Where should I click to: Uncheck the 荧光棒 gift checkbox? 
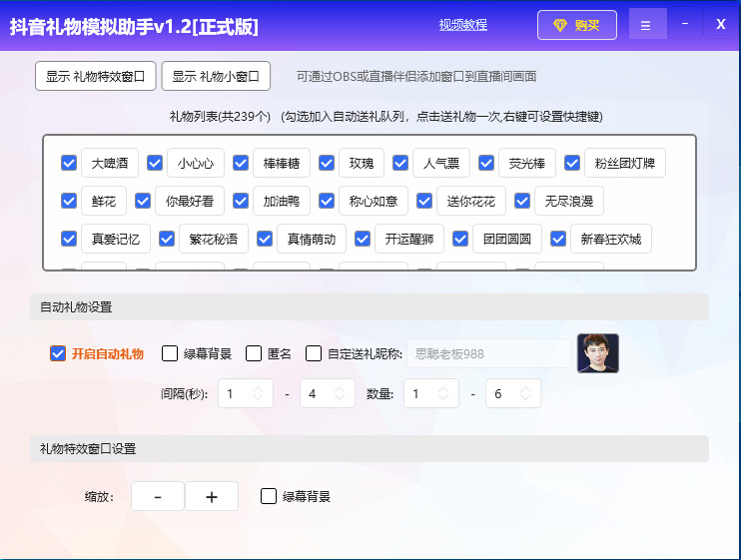(486, 163)
